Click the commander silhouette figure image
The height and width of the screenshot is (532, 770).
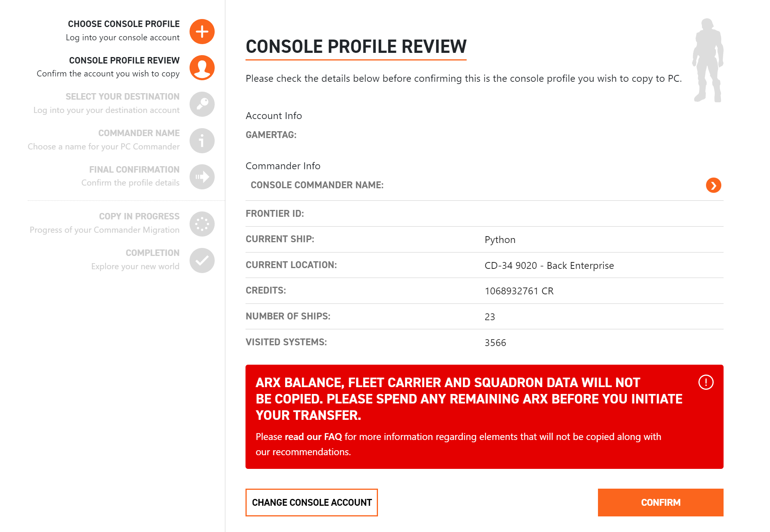pyautogui.click(x=708, y=60)
